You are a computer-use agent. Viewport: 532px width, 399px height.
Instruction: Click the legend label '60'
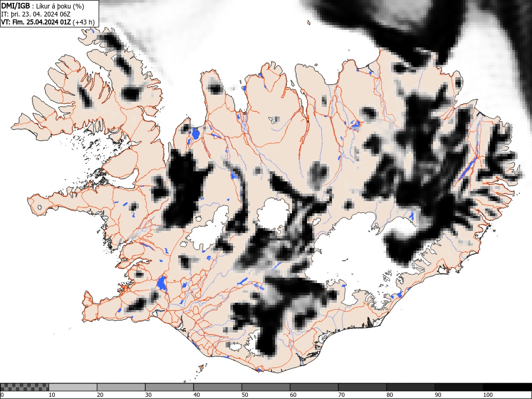coord(293,395)
